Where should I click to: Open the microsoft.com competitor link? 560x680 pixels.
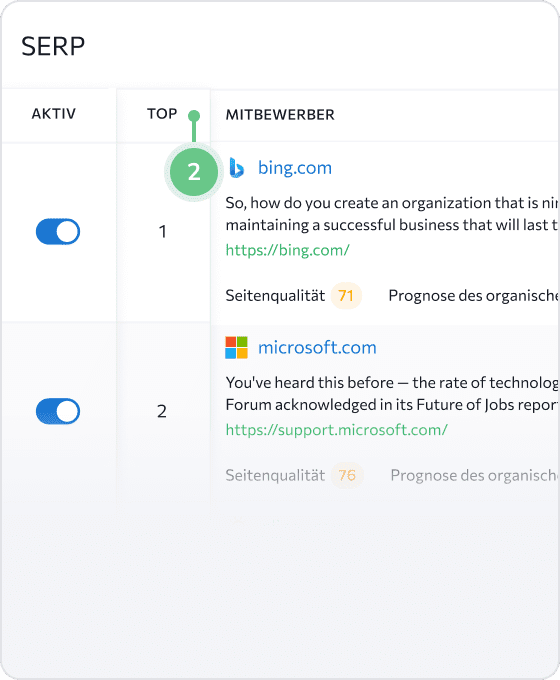pos(317,347)
